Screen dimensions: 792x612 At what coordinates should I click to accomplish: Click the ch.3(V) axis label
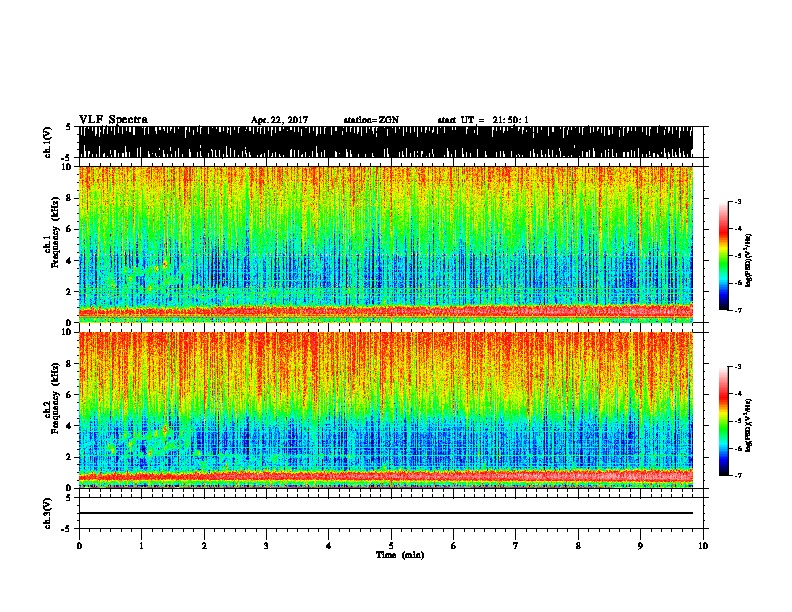pos(48,513)
